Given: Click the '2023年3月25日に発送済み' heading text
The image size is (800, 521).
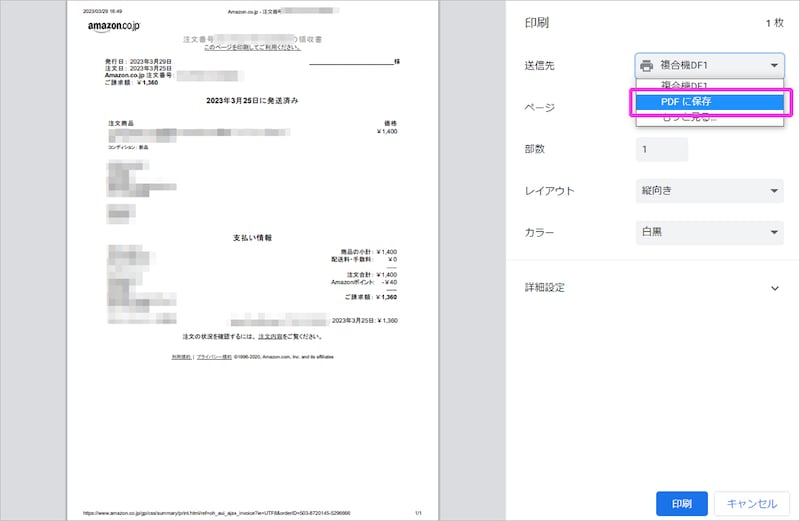Looking at the screenshot, I should click(x=252, y=101).
